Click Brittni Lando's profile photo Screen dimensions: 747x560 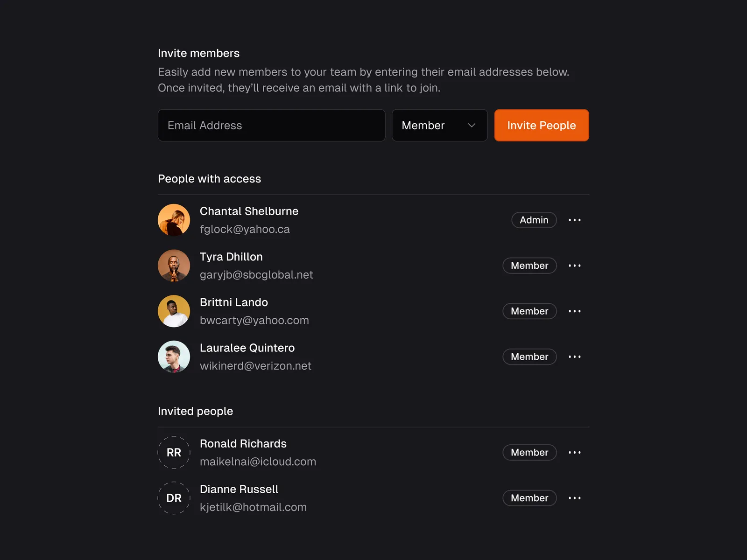click(174, 311)
